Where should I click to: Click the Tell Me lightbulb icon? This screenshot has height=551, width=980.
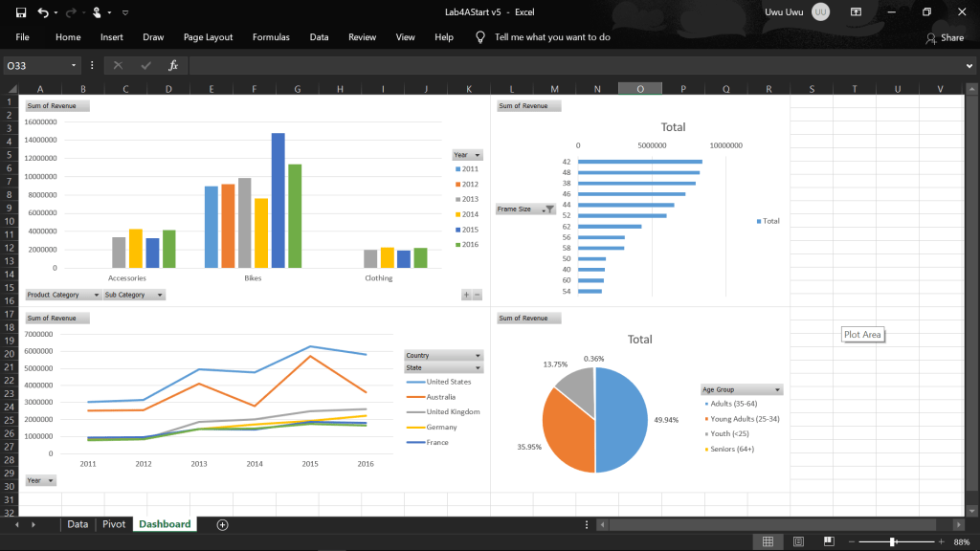click(x=480, y=37)
